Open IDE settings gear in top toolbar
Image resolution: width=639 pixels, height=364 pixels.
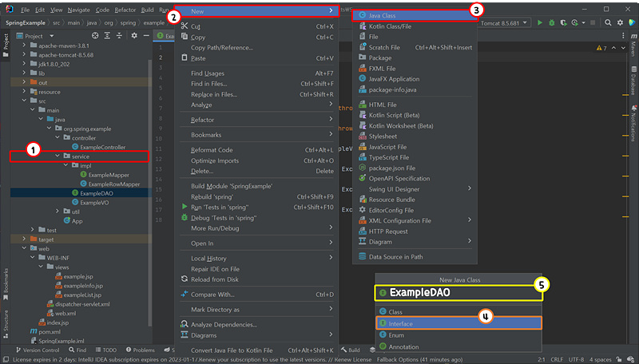tap(620, 23)
